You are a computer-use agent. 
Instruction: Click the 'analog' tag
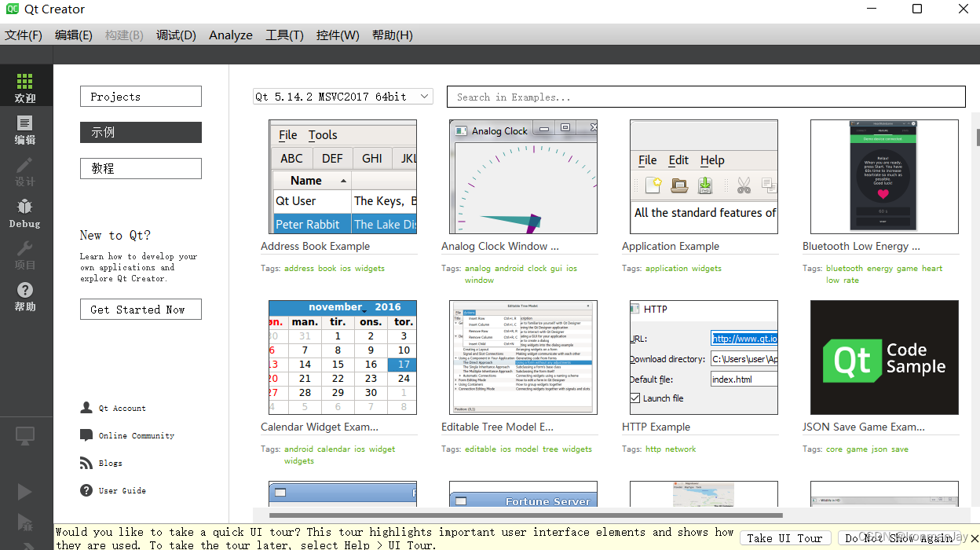477,269
